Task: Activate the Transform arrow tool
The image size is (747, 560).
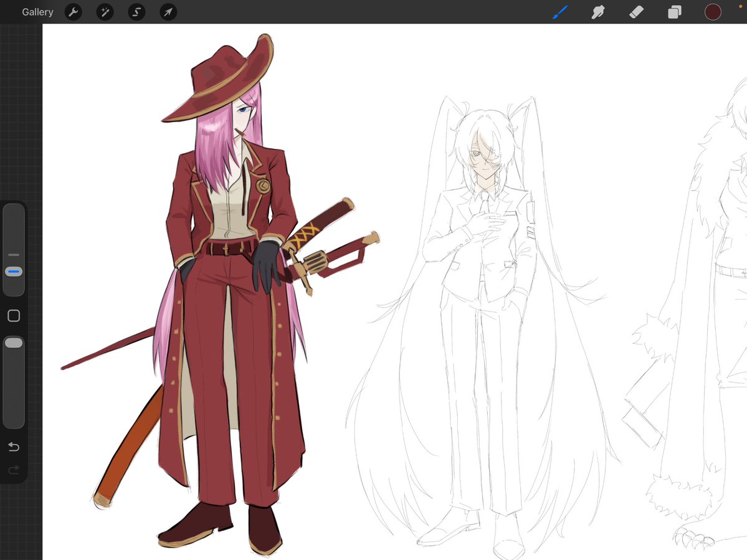Action: click(168, 12)
